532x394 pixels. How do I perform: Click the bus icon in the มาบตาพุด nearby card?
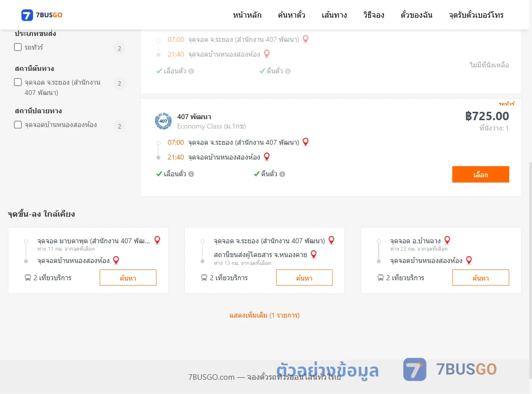(28, 278)
